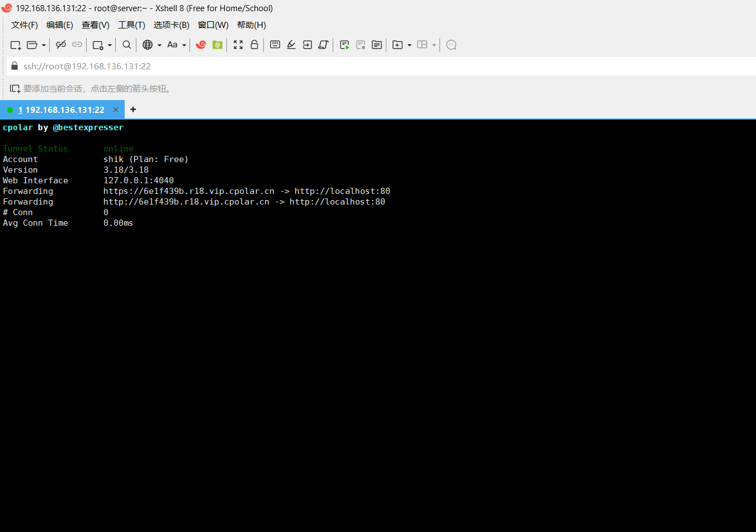Expand the Properties dropdown arrow
The image size is (756, 532).
[x=110, y=45]
